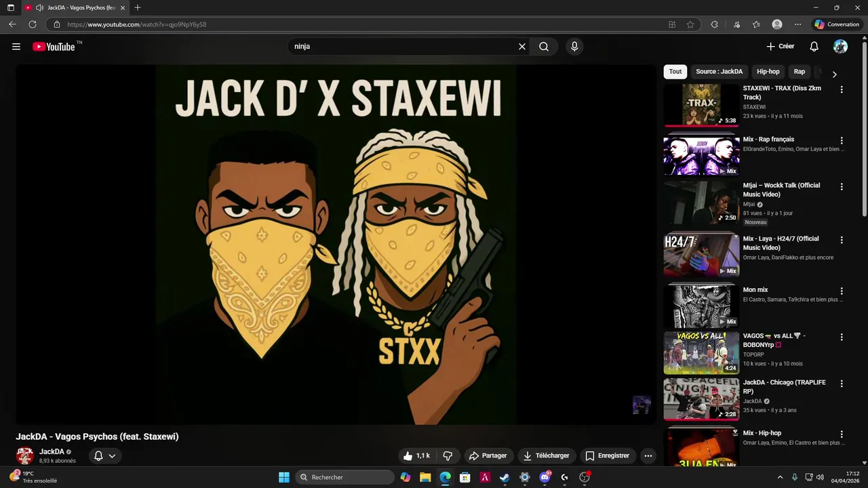Select the Rap filter chip

800,72
